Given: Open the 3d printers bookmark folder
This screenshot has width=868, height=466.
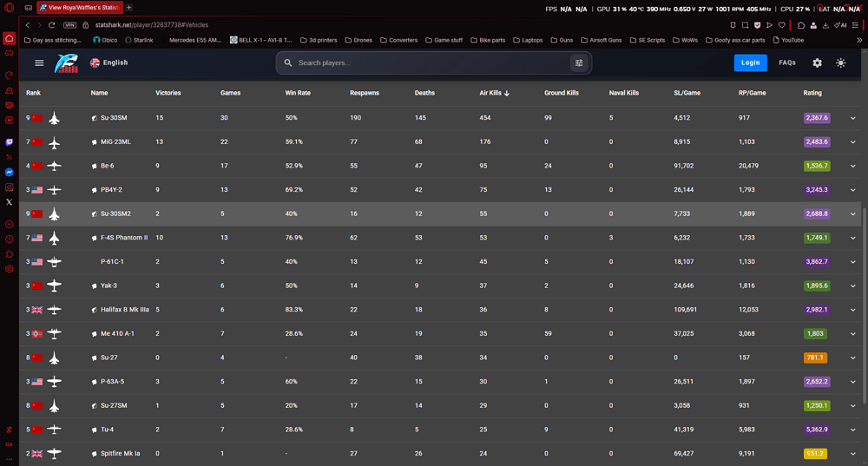Looking at the screenshot, I should [319, 40].
